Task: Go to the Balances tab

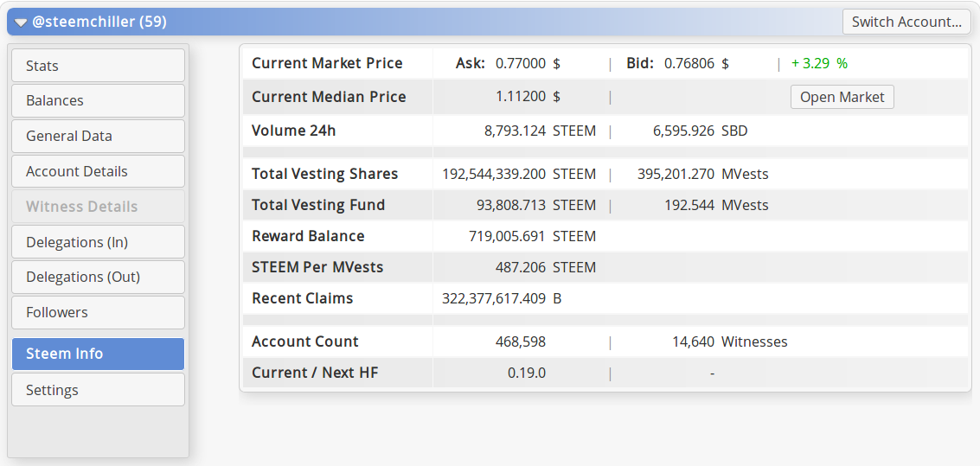Action: pos(98,100)
